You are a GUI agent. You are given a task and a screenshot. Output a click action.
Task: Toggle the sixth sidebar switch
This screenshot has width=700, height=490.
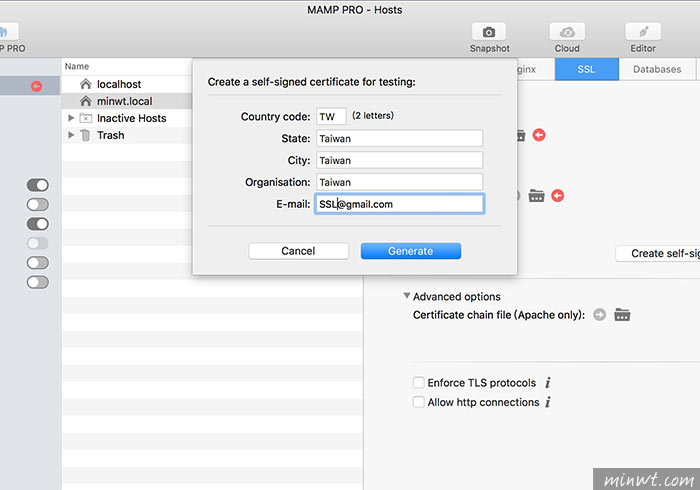tap(38, 282)
